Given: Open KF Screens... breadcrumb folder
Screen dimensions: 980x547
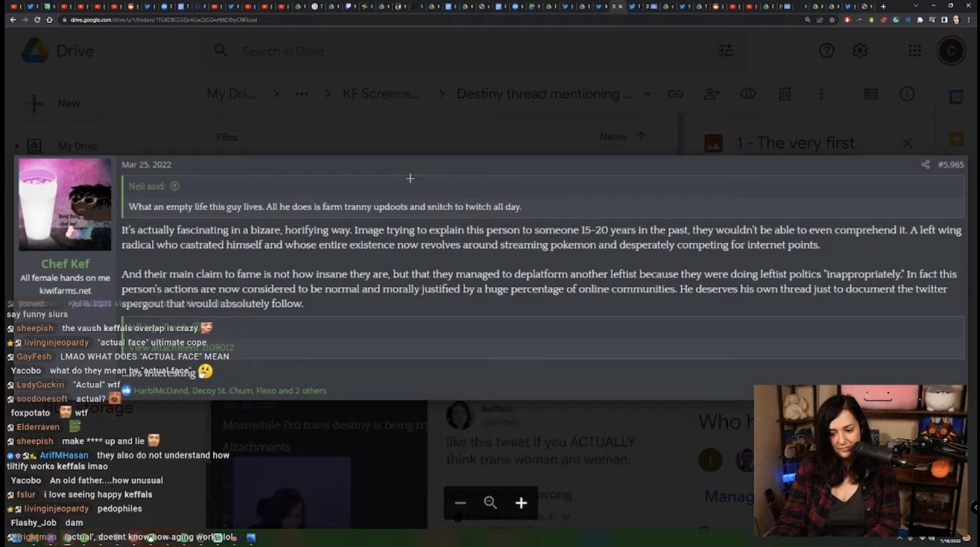Looking at the screenshot, I should coord(382,94).
